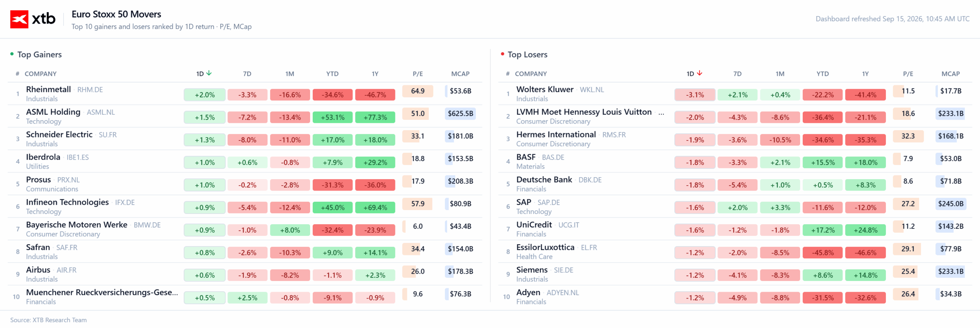Click the COMPANY header in Top Losers
Image resolution: width=980 pixels, height=328 pixels.
coord(531,74)
